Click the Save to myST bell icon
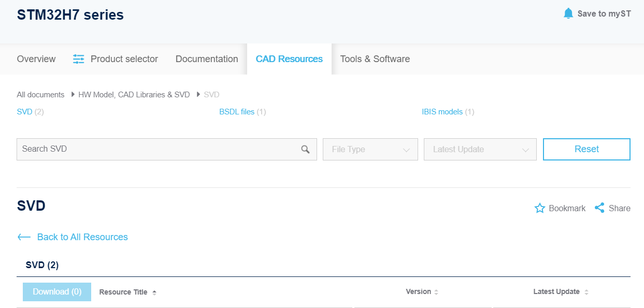 (569, 13)
